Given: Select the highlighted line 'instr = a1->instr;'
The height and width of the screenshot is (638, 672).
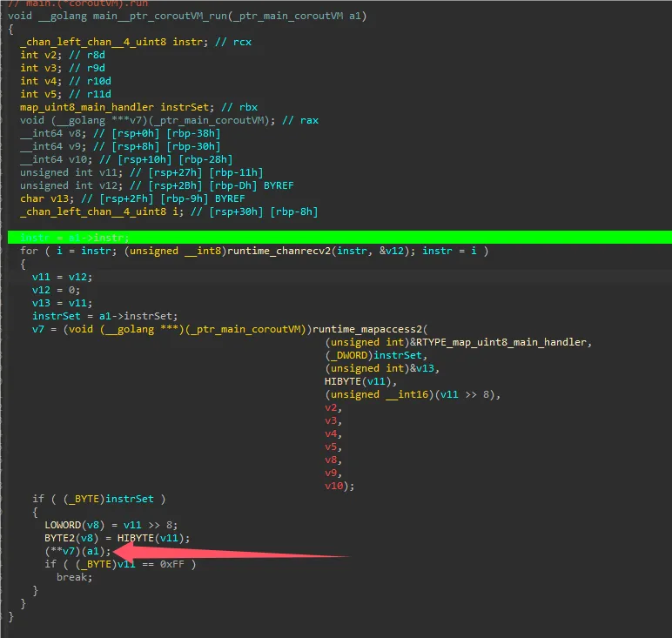Looking at the screenshot, I should coord(339,238).
